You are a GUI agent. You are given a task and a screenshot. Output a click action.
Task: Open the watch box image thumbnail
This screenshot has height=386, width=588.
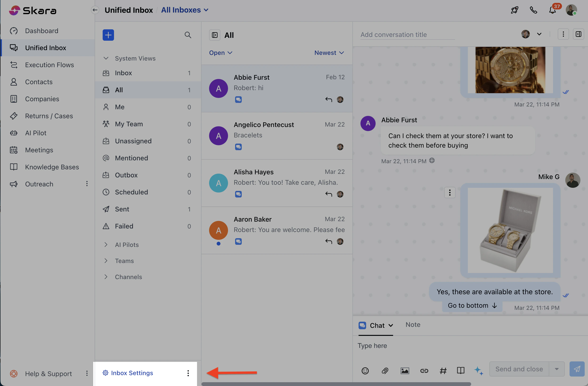[x=510, y=230]
